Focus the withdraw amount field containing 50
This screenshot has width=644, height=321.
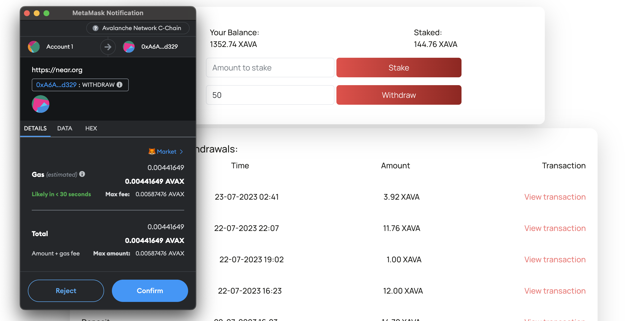coord(270,95)
